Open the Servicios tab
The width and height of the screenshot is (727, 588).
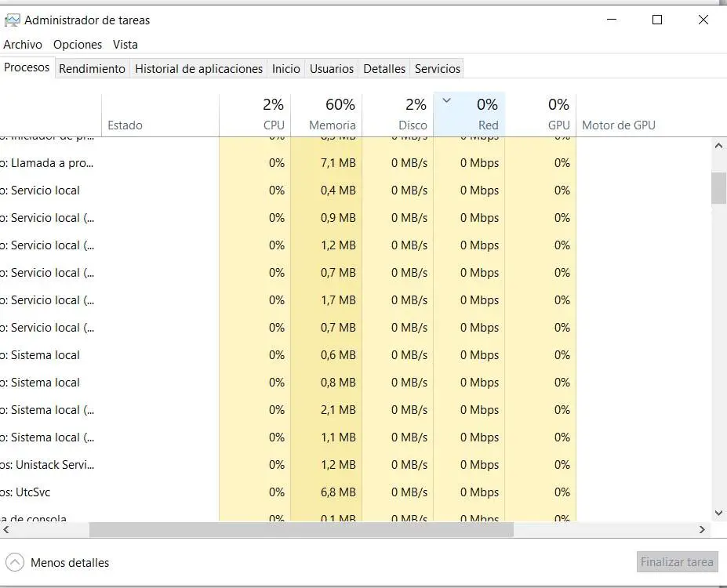coord(438,69)
